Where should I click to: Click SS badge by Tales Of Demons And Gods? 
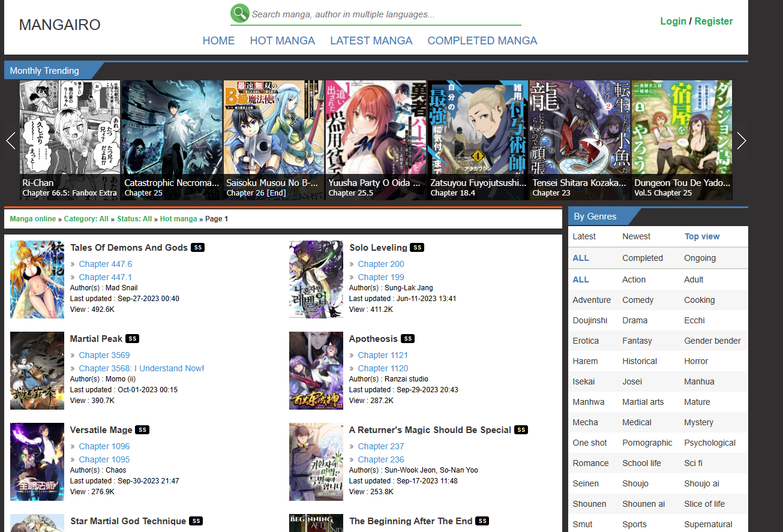[x=198, y=248]
